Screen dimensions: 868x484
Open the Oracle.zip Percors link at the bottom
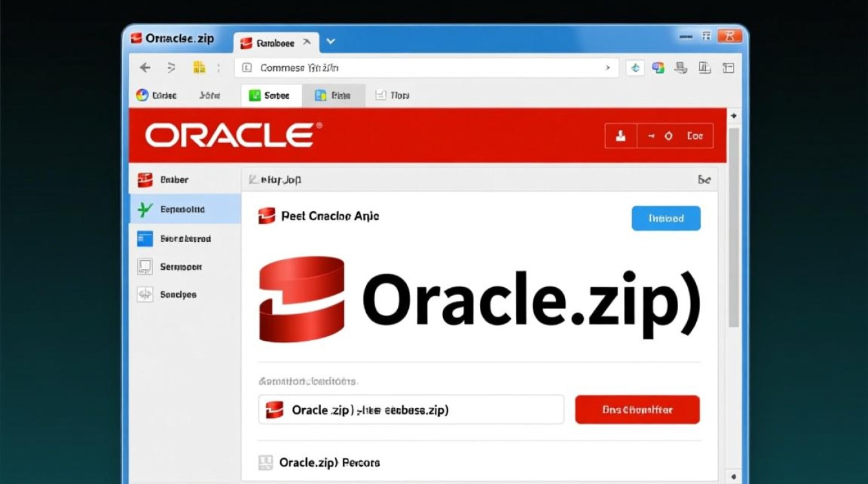(x=329, y=463)
